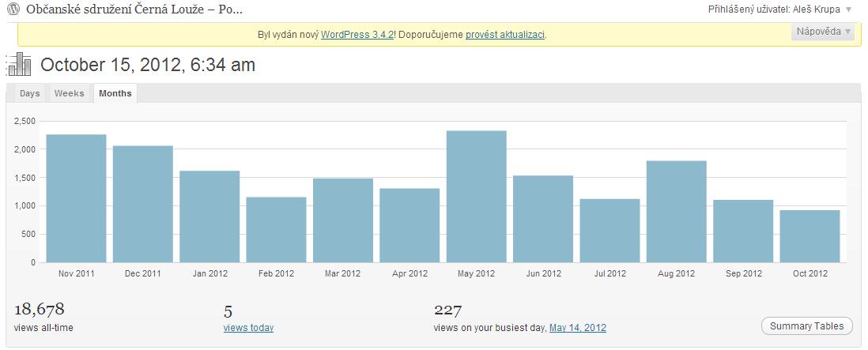Open the WordPress 3.4.2 link

click(357, 35)
